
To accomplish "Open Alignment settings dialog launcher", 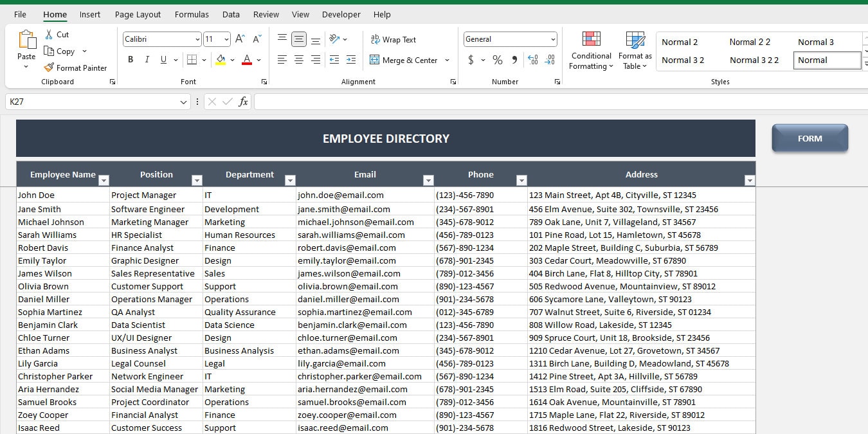I will pos(453,82).
